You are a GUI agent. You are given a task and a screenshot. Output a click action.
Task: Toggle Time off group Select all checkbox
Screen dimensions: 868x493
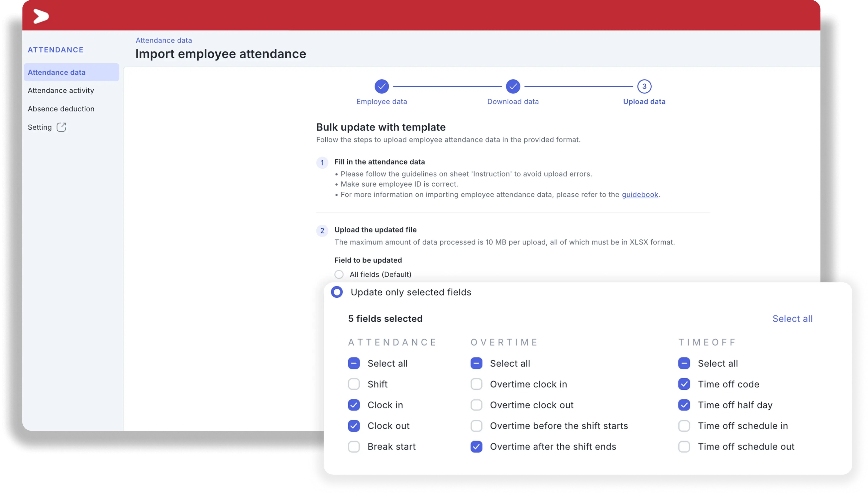(x=684, y=363)
